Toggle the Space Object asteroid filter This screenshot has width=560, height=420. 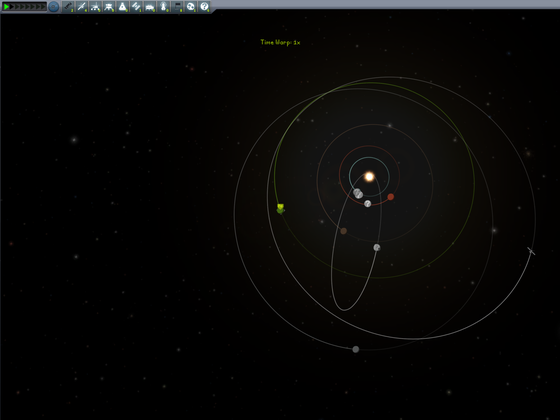click(191, 6)
